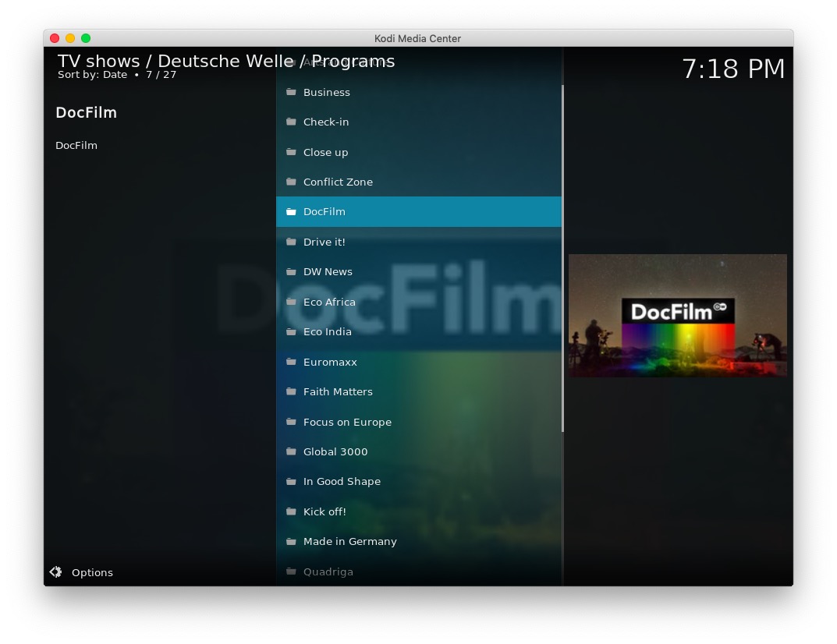Click the folder icon next to Check-in
The width and height of the screenshot is (837, 644).
click(291, 122)
